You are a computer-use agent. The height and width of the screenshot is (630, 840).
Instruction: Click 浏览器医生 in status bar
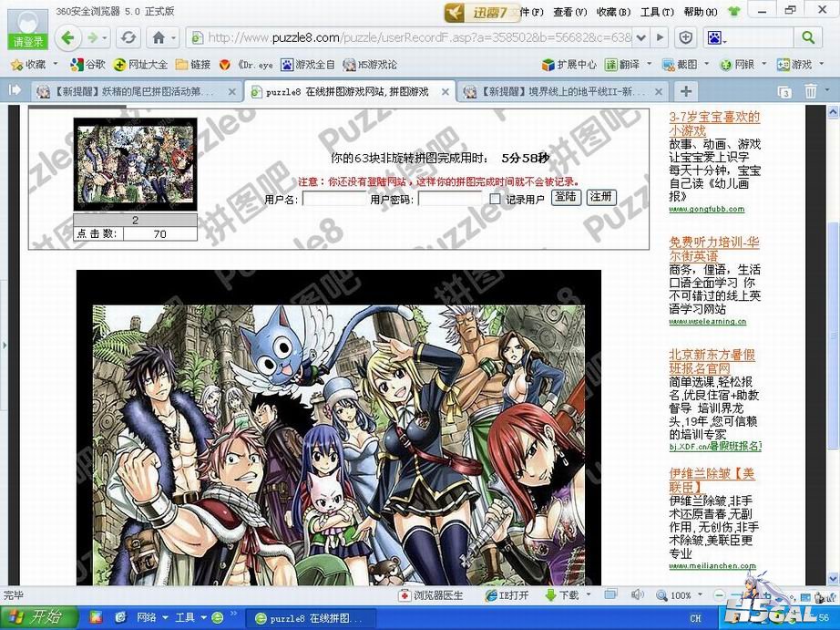pos(431,595)
